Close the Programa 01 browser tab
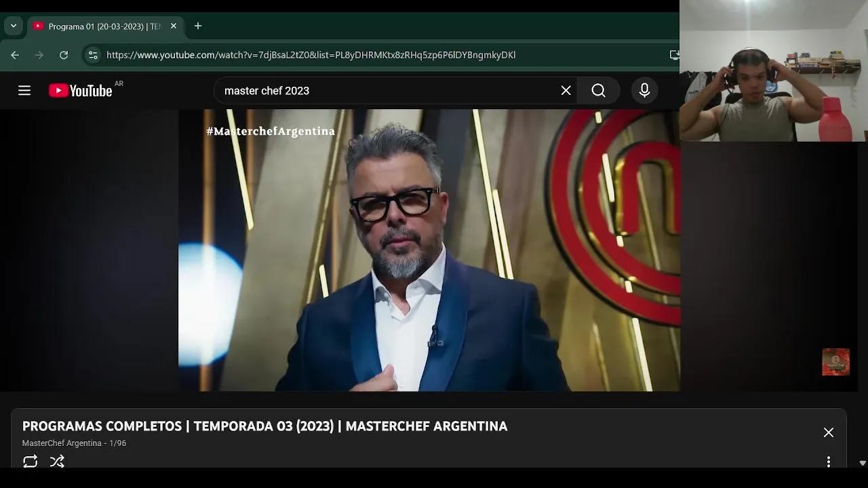The width and height of the screenshot is (868, 488). [x=174, y=26]
